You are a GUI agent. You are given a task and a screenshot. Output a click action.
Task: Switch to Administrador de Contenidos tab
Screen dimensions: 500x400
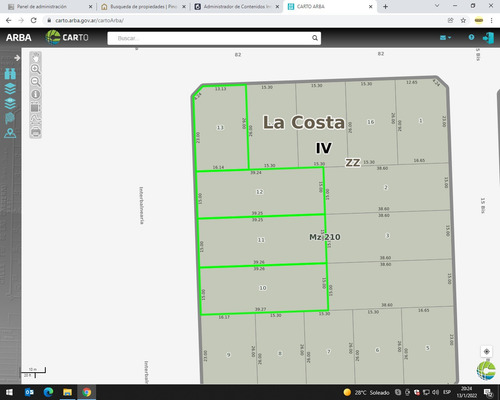pos(237,6)
